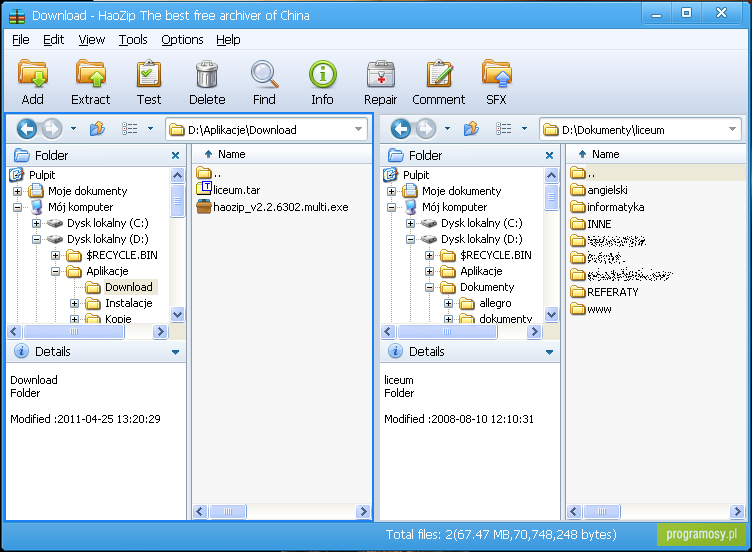Viewport: 752px width, 552px height.
Task: Open parent '..' entry in right list
Action: (584, 173)
